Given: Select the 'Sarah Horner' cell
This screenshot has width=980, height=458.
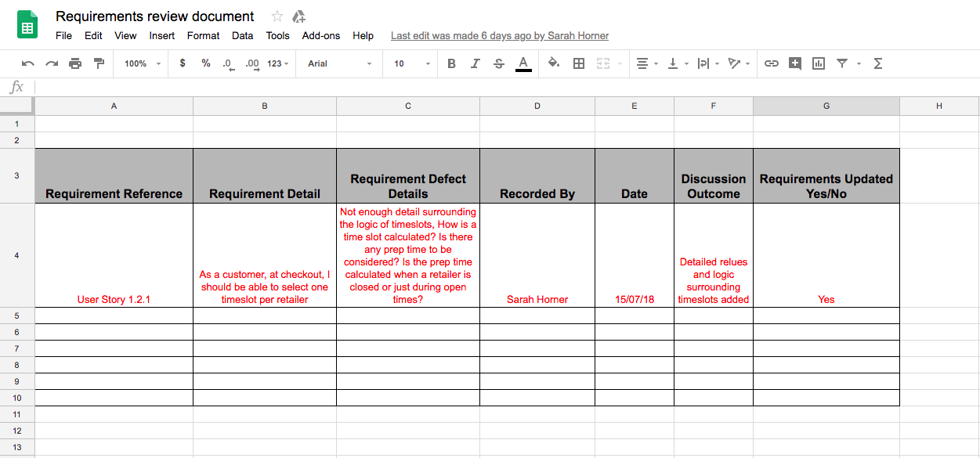Looking at the screenshot, I should [x=537, y=255].
